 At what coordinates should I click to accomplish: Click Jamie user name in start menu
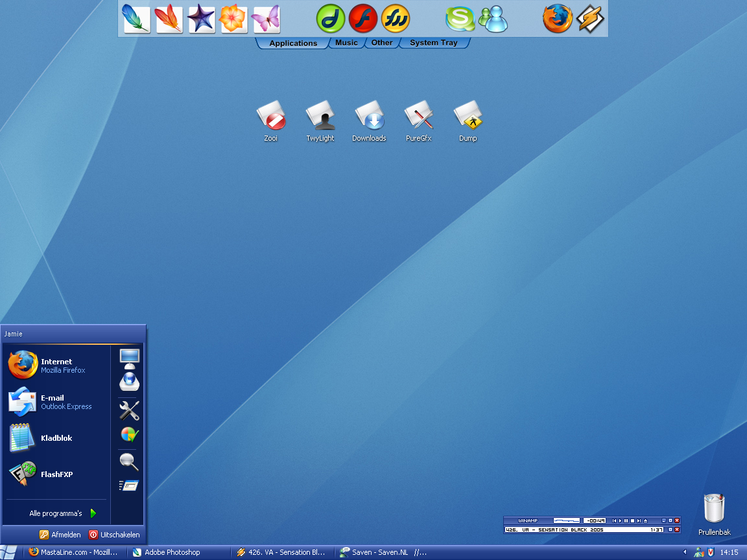(x=14, y=334)
